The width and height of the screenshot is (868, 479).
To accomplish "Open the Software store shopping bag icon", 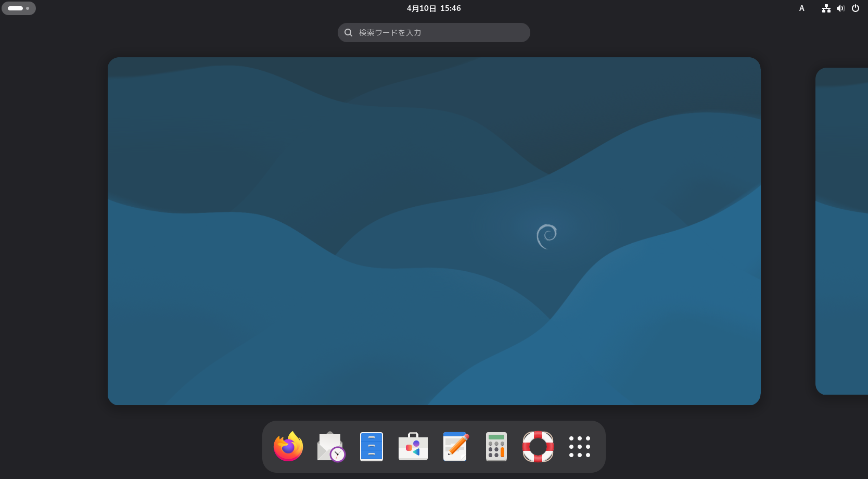I will tap(413, 447).
